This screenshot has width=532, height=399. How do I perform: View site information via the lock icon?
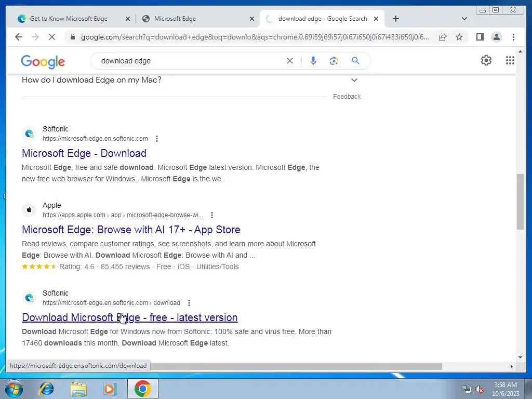[73, 37]
